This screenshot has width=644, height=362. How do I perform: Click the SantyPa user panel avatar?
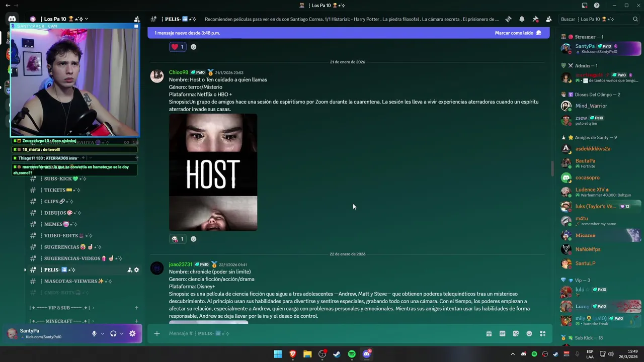[12, 333]
